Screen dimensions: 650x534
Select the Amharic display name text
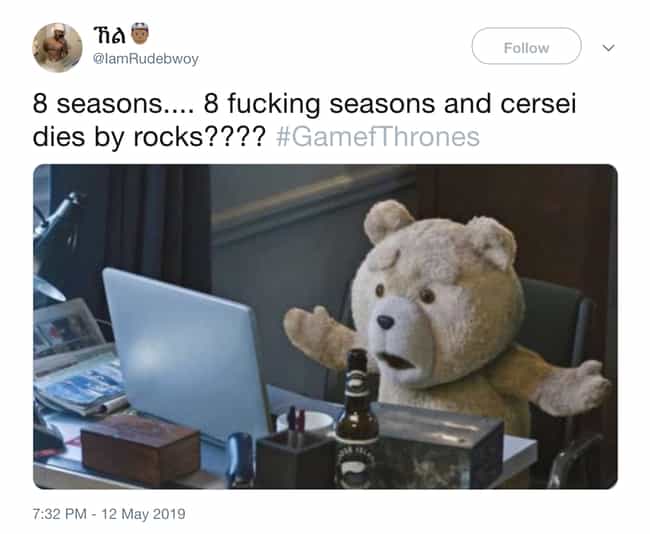pyautogui.click(x=110, y=36)
